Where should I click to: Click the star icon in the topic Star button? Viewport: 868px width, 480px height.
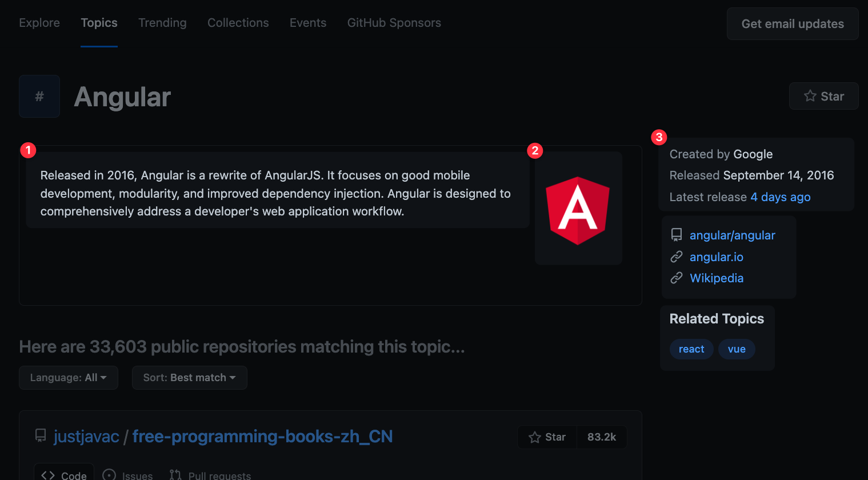(811, 96)
